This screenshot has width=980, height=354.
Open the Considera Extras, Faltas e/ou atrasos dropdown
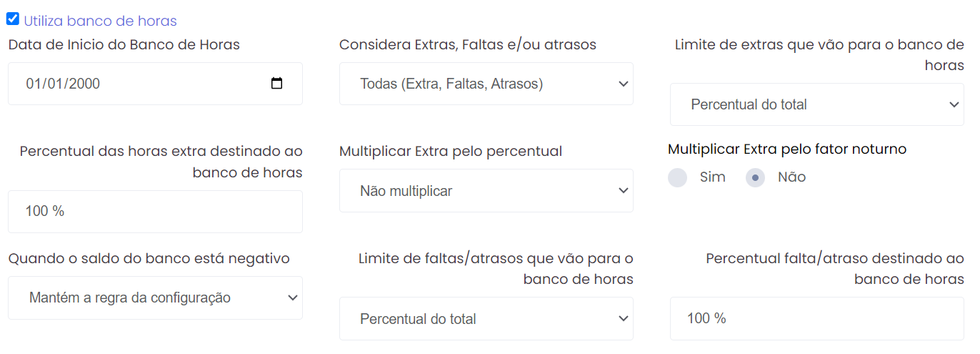(486, 84)
